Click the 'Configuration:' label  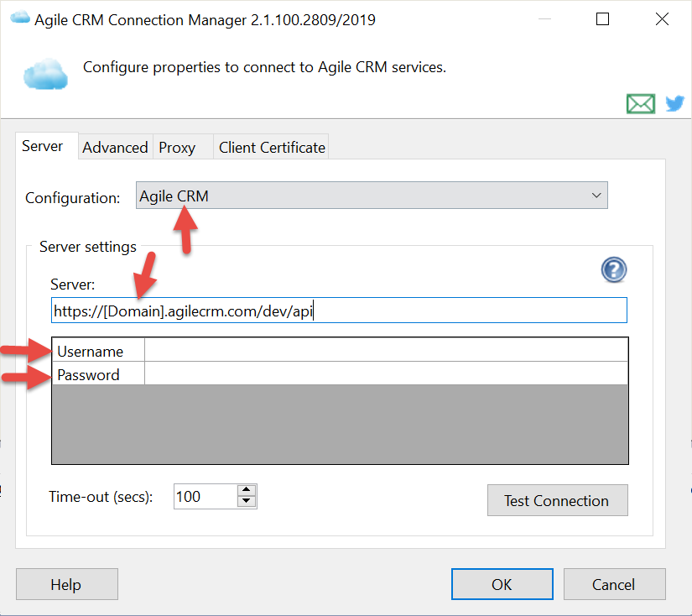click(73, 198)
